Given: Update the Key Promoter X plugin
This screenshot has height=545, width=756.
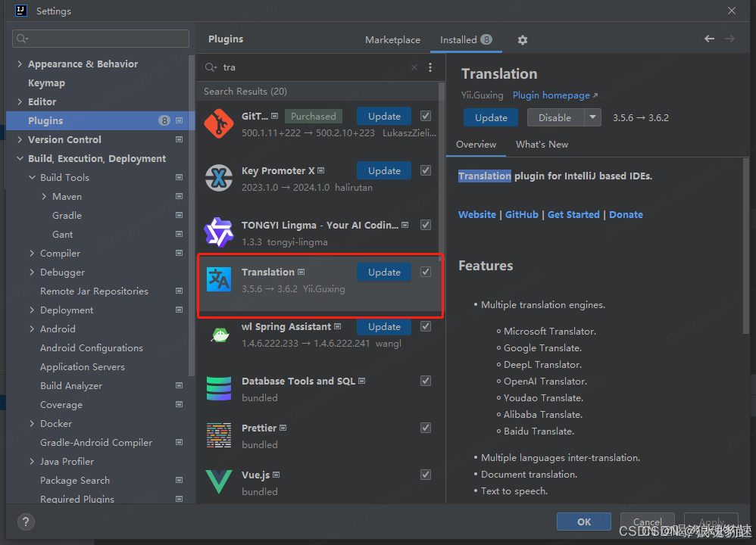Looking at the screenshot, I should 384,170.
